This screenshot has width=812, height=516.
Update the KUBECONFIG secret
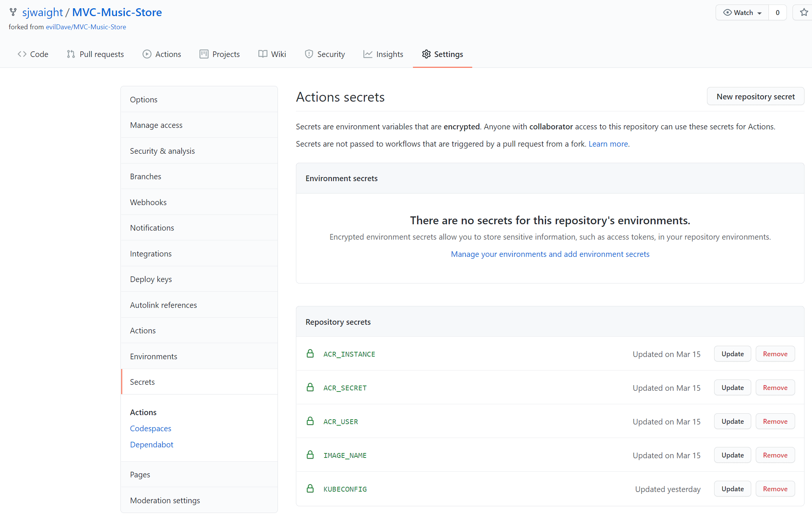[732, 489]
